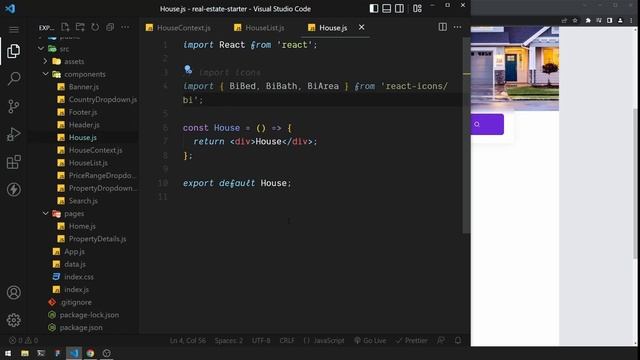640x360 pixels.
Task: Open Search.js file
Action: coord(83,201)
